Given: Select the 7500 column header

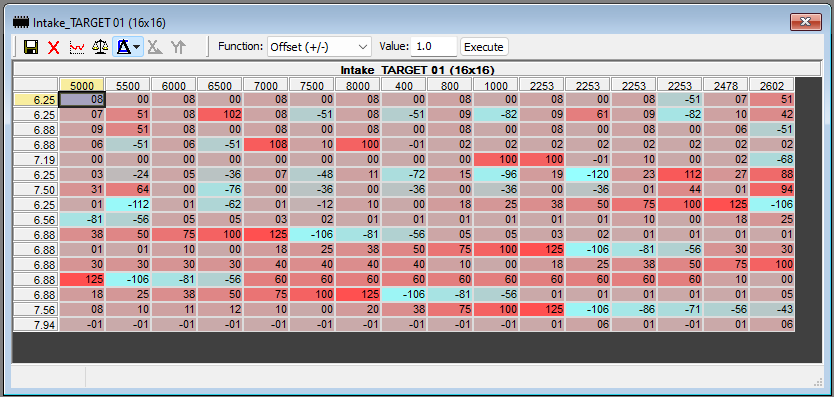Looking at the screenshot, I should pyautogui.click(x=312, y=85).
